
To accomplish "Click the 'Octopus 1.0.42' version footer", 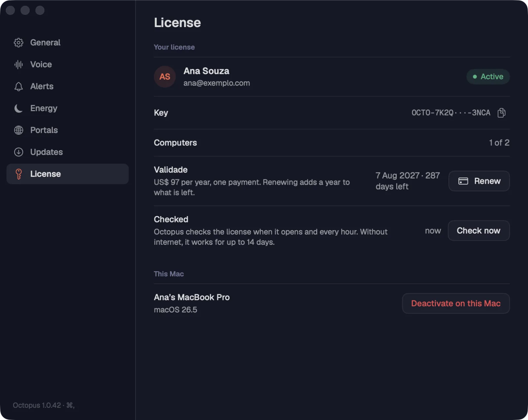I will (x=44, y=405).
